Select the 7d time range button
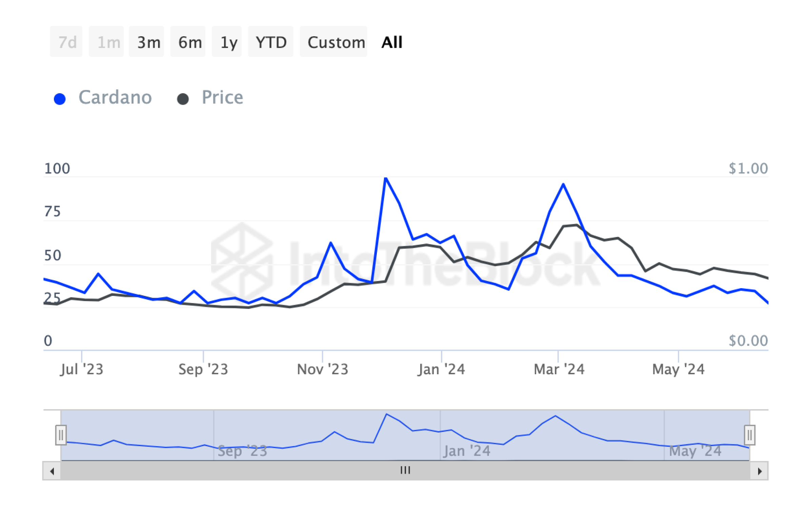 pos(66,42)
